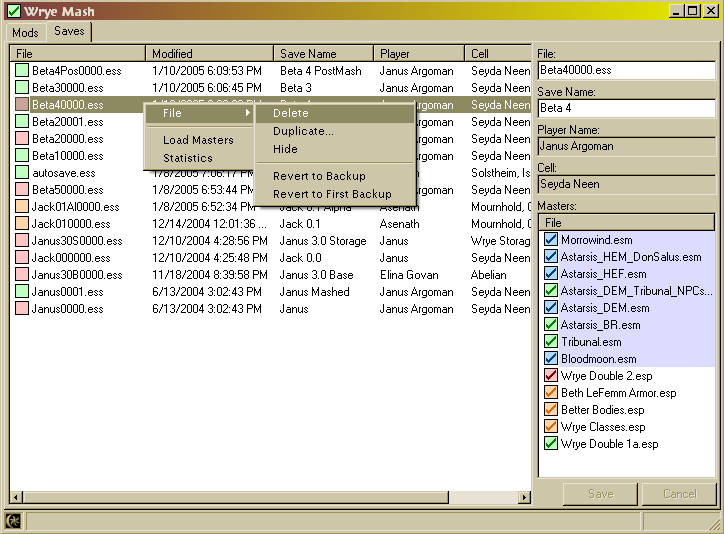
Task: Select Revert to First Backup
Action: [x=335, y=194]
